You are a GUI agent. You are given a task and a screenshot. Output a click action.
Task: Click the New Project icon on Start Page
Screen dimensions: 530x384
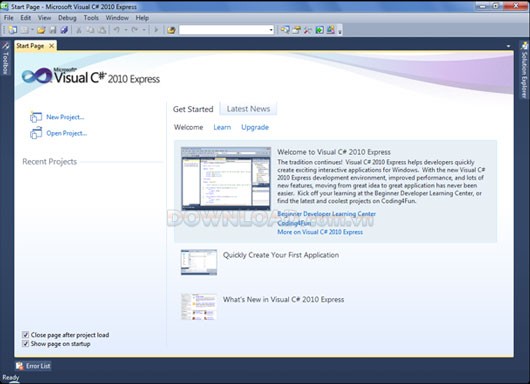tap(36, 117)
